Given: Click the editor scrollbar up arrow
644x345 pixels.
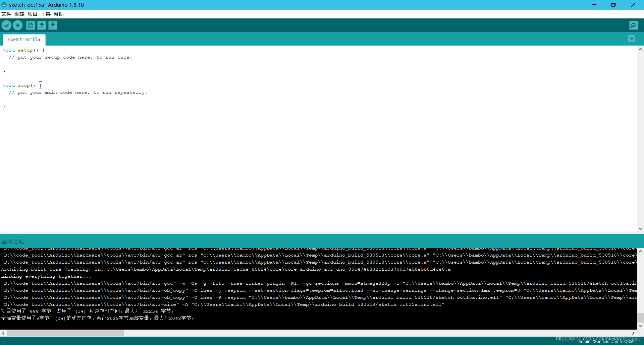Looking at the screenshot, I should point(640,49).
